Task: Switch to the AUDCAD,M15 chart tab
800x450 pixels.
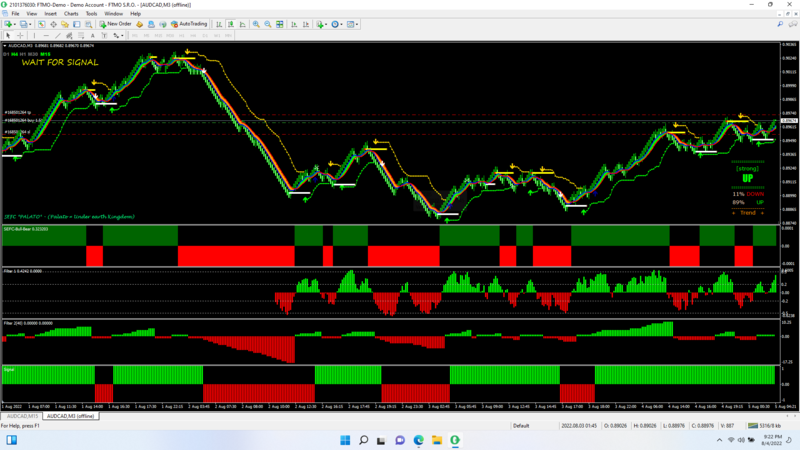Action: tap(24, 415)
